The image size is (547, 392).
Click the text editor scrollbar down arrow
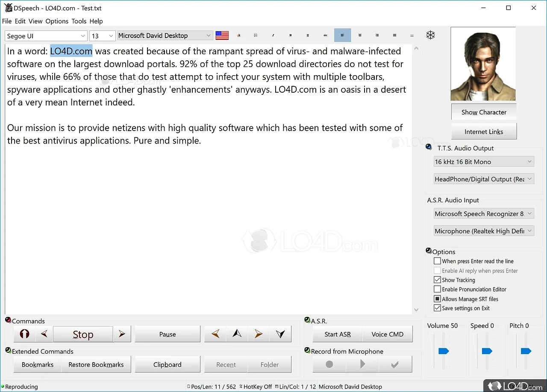tap(417, 310)
